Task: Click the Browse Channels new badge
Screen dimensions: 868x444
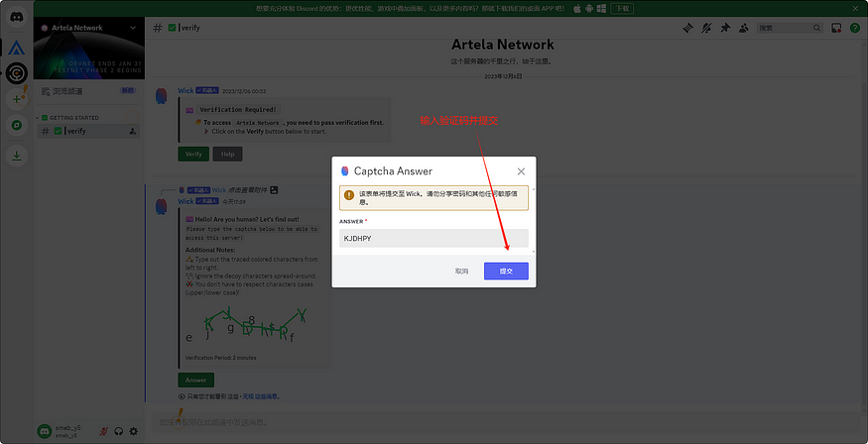Action: click(127, 91)
